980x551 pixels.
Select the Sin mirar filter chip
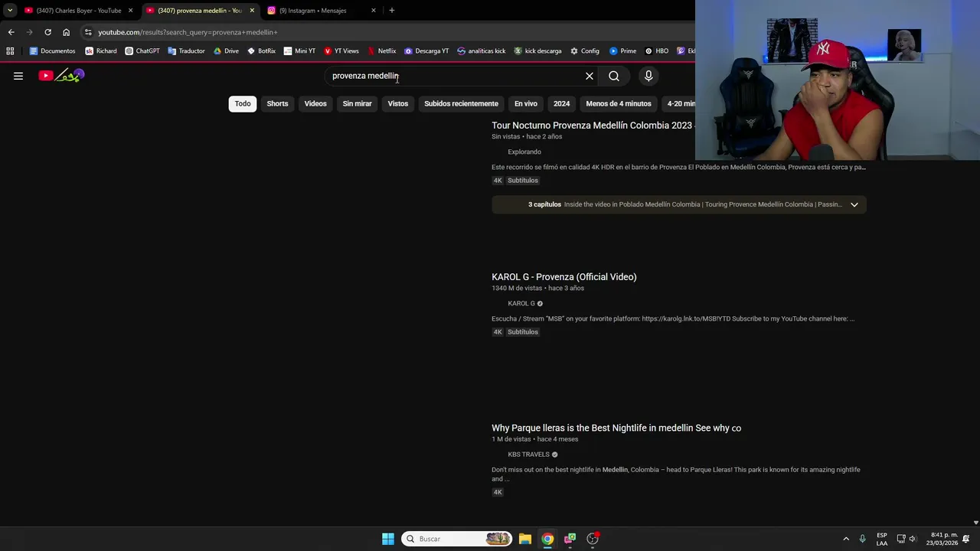point(357,103)
